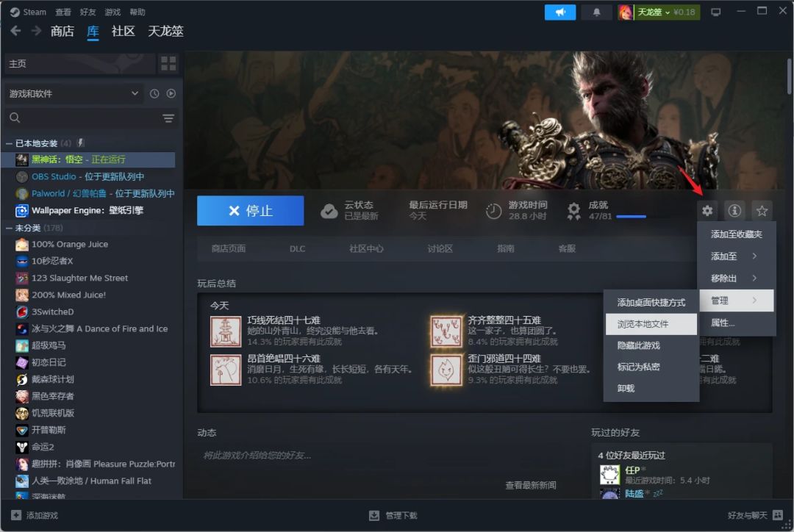This screenshot has height=532, width=794.
Task: Click the achievements progress bar
Action: [x=631, y=217]
